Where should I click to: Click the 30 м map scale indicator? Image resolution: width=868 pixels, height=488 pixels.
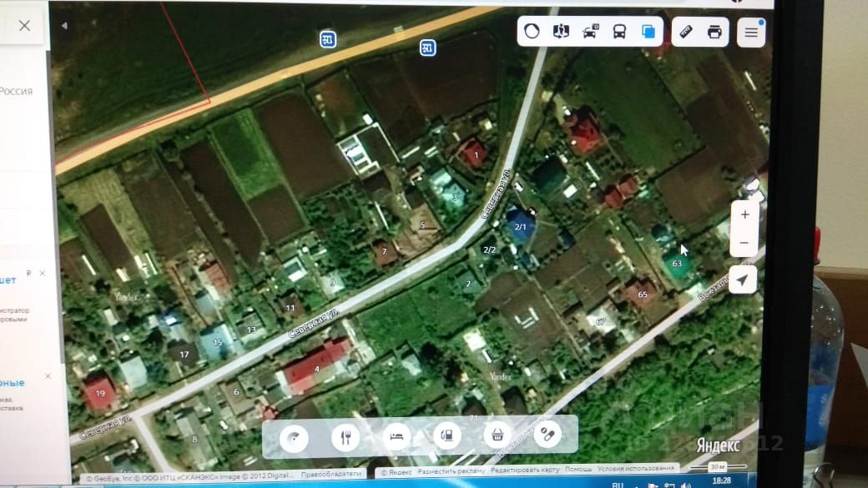click(718, 467)
